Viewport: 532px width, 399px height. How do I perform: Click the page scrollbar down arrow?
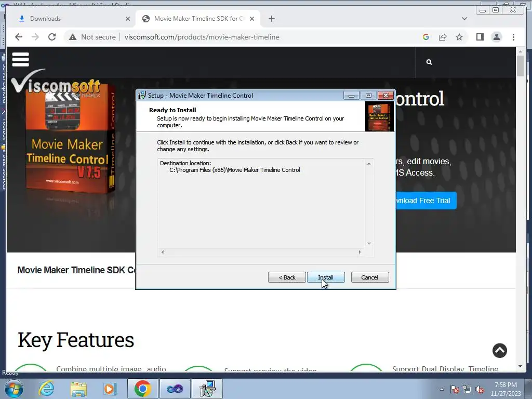[521, 366]
